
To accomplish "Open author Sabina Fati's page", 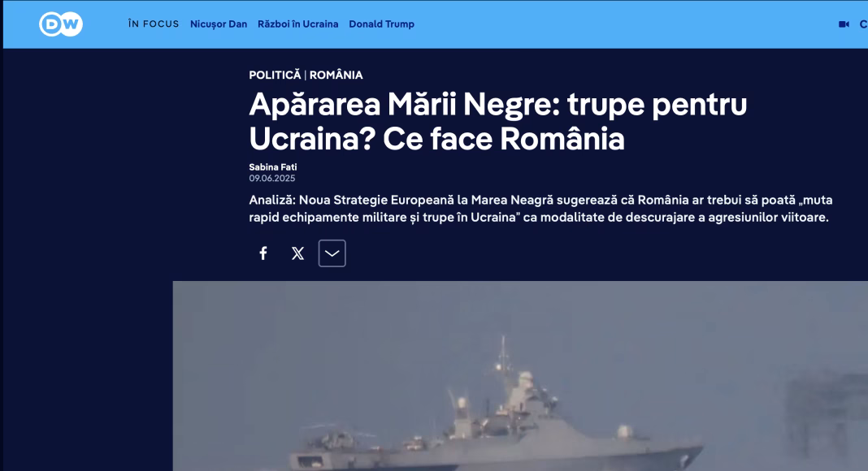I will point(273,167).
